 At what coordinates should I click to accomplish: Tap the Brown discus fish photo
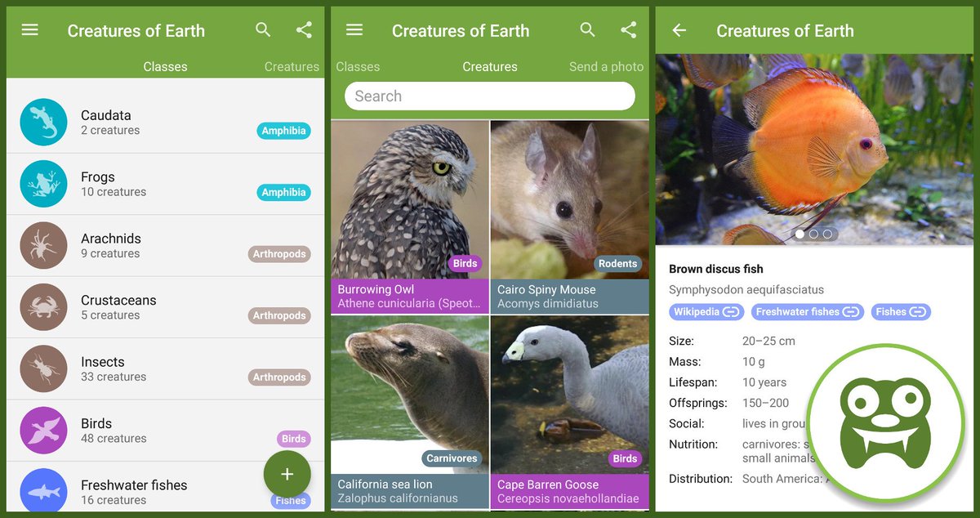(814, 150)
